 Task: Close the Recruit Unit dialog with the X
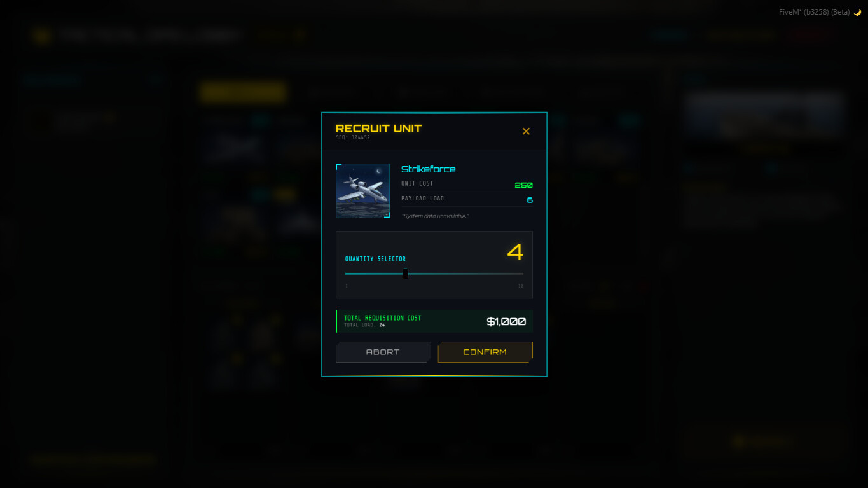526,131
